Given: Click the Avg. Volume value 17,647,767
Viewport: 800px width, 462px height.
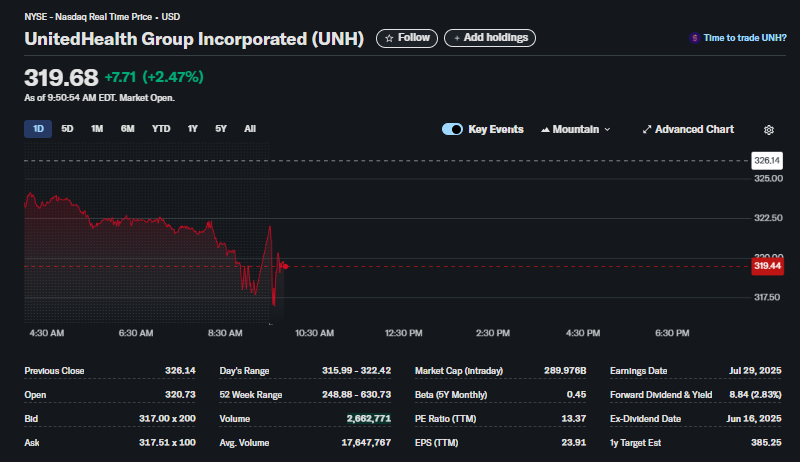Looking at the screenshot, I should [x=366, y=443].
